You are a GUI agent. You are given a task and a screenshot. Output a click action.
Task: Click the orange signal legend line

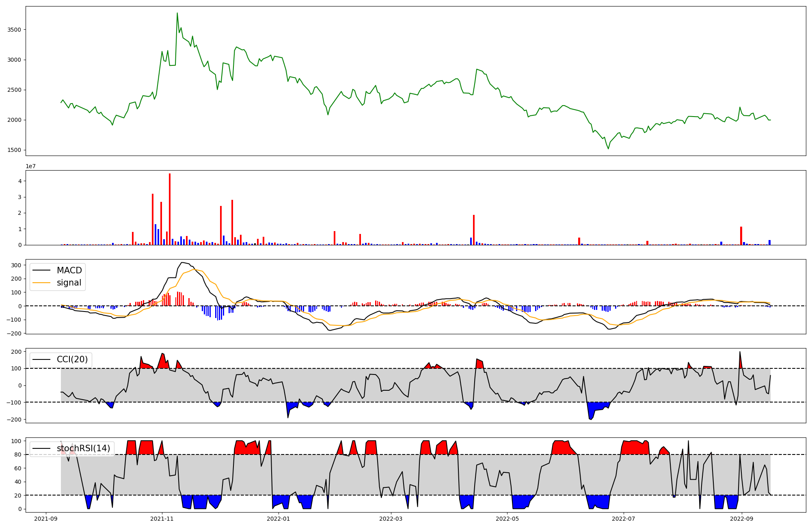point(41,283)
